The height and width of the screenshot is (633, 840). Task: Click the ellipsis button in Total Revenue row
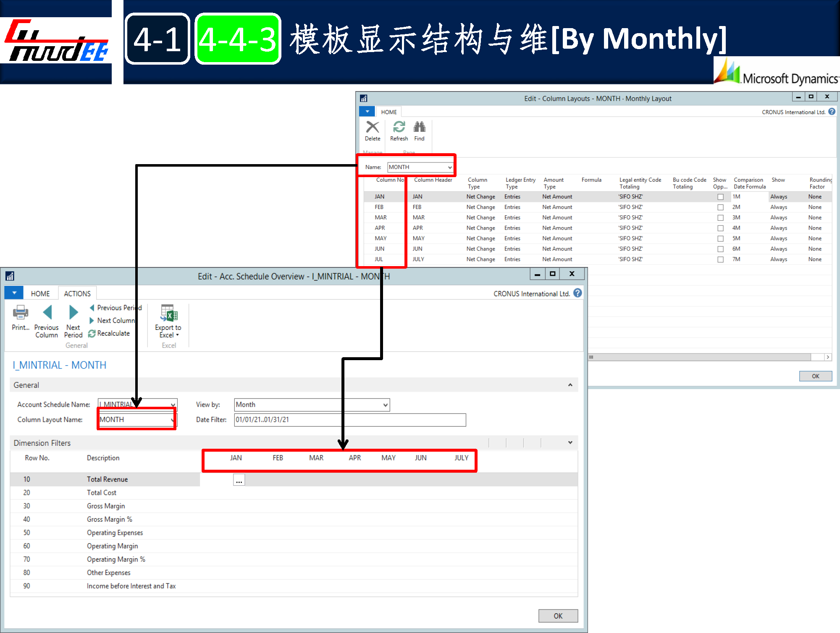(x=239, y=480)
